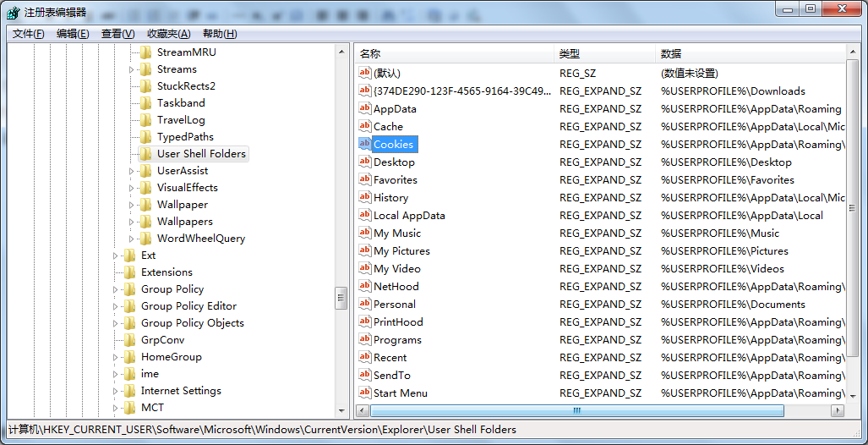Select the Group Policy tree item
The width and height of the screenshot is (868, 445).
pyautogui.click(x=172, y=289)
